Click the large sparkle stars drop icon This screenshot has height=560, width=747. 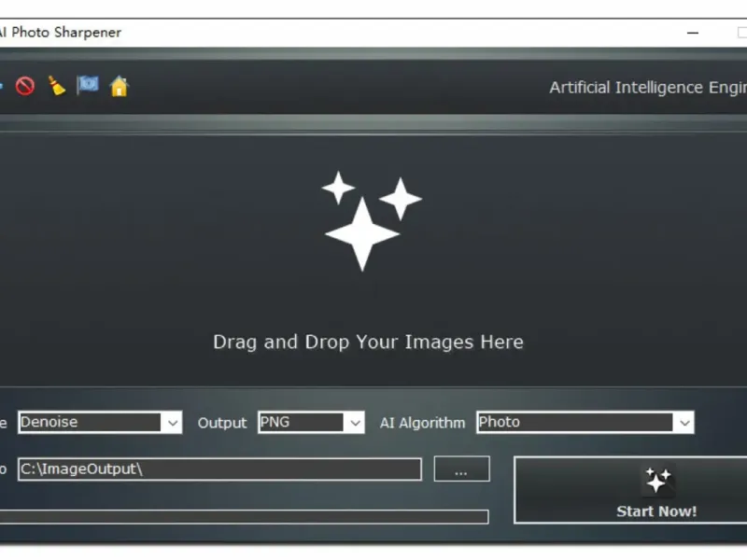[372, 221]
